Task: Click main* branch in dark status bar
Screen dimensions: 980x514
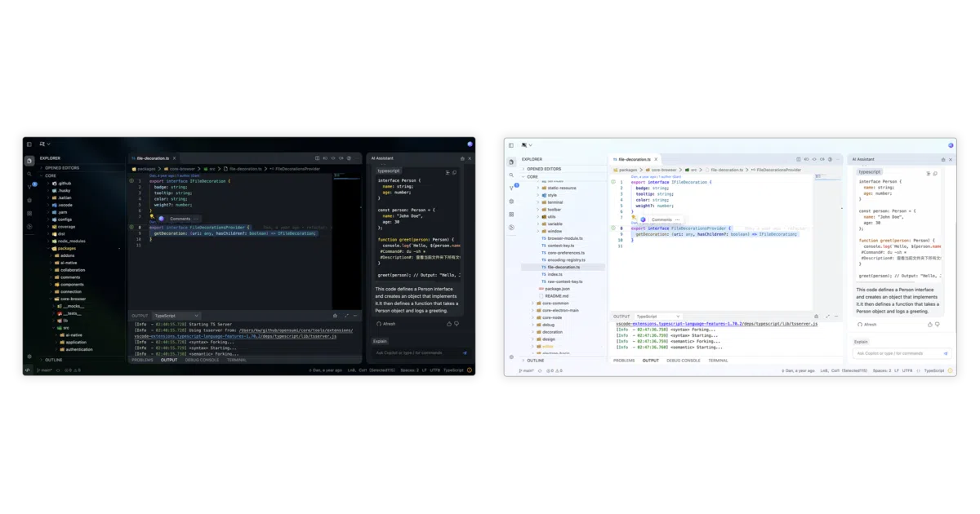Action: click(46, 370)
